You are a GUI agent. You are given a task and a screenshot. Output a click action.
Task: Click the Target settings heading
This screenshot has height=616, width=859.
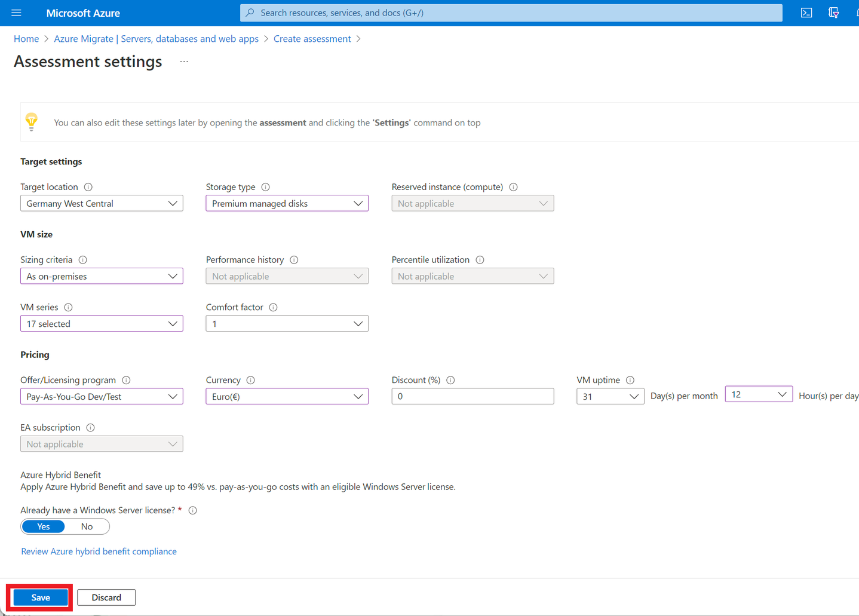[51, 161]
